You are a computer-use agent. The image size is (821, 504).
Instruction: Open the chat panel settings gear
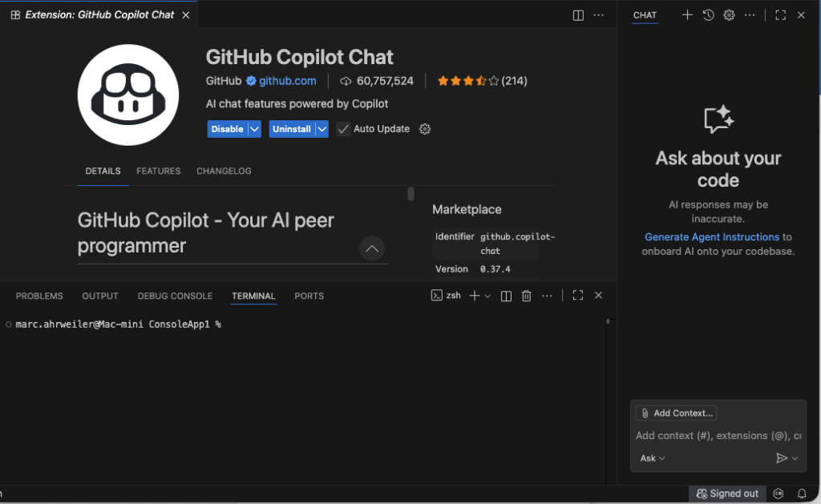[x=729, y=15]
